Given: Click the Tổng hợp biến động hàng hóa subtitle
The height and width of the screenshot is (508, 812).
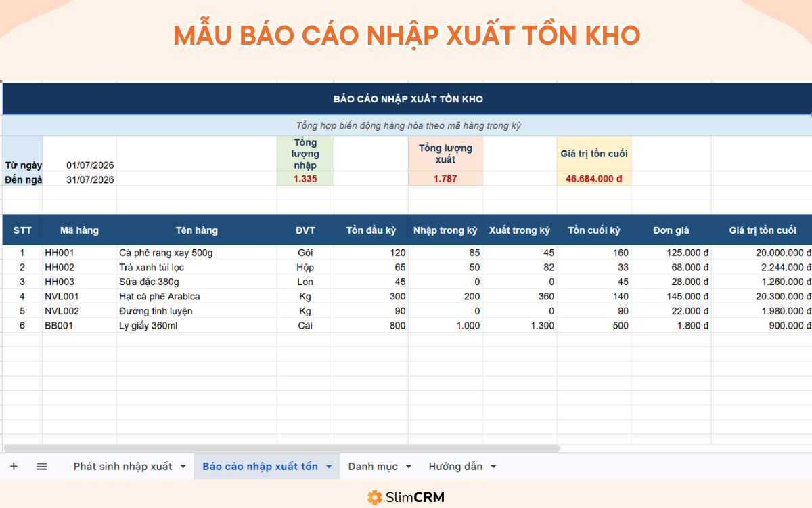Looking at the screenshot, I should coord(407,126).
